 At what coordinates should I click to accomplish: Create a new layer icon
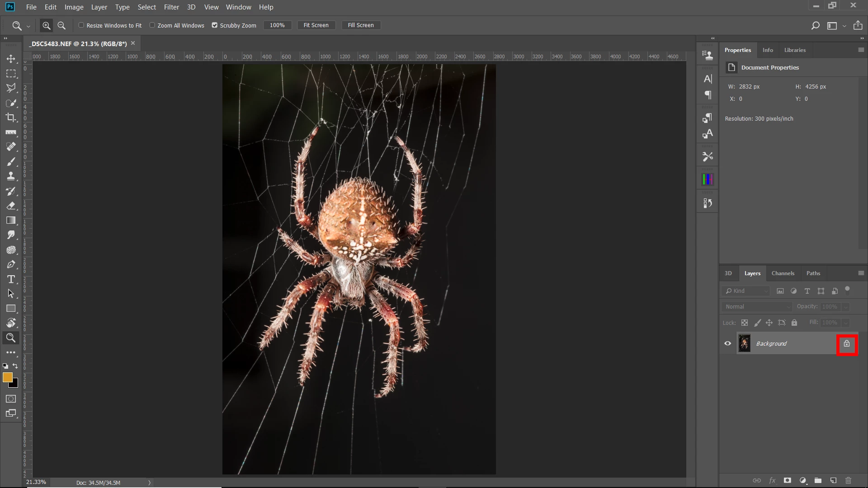pos(833,480)
